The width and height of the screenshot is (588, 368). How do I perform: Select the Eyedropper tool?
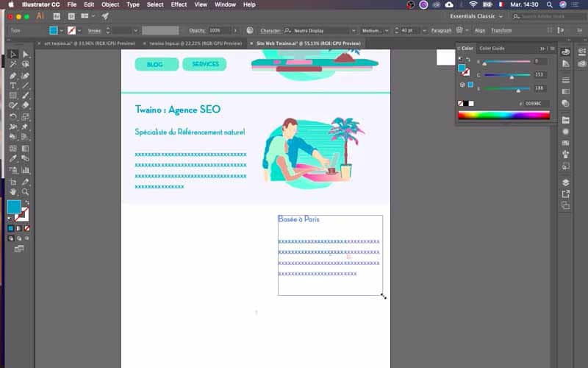pyautogui.click(x=12, y=159)
